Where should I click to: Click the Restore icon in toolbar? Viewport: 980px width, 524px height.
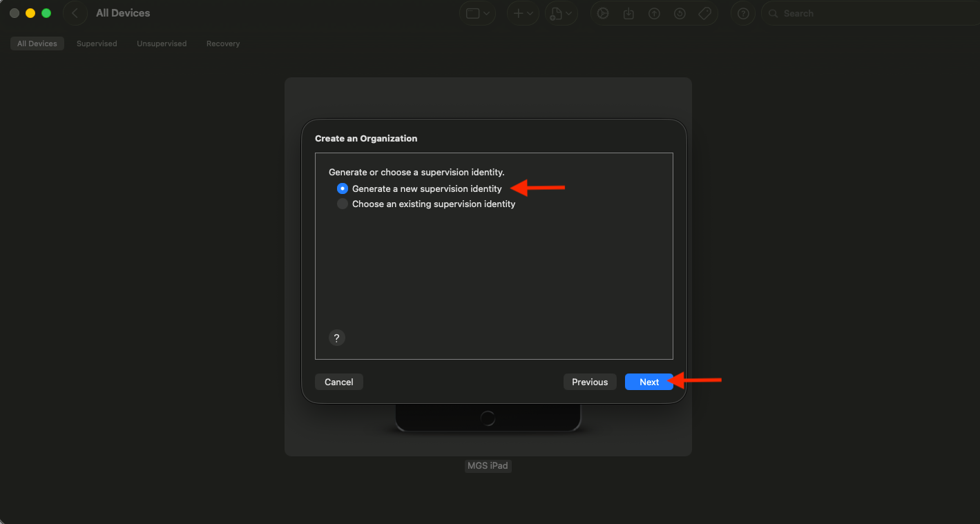[x=680, y=13]
